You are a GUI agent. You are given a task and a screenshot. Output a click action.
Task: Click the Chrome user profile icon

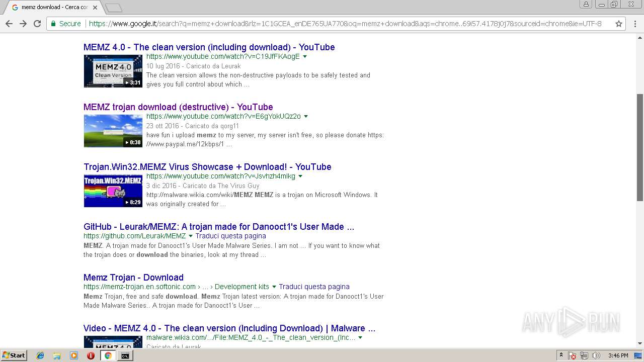[586, 4]
